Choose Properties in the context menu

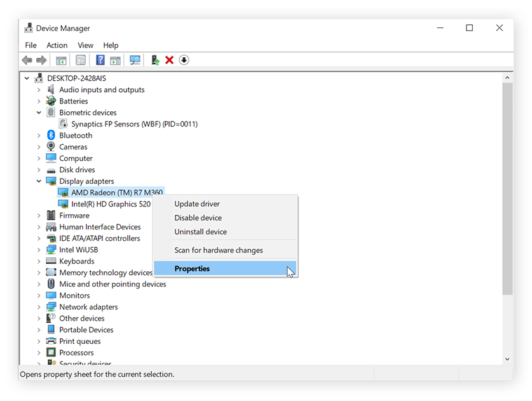225,268
